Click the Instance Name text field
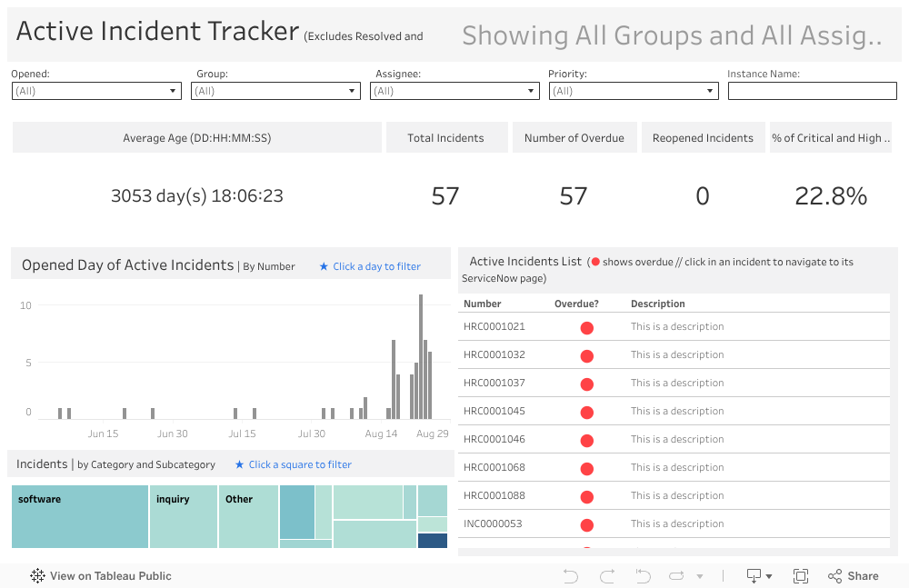The width and height of the screenshot is (909, 588). [x=812, y=91]
